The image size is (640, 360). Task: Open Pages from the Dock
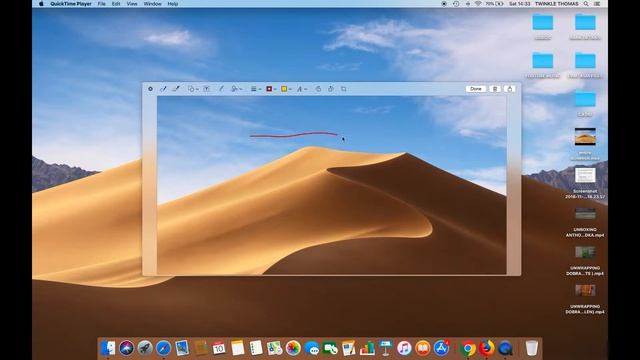(349, 348)
